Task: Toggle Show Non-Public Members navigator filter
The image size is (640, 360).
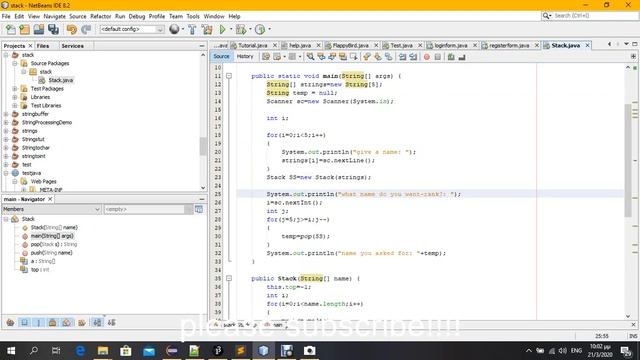Action: tap(52, 322)
